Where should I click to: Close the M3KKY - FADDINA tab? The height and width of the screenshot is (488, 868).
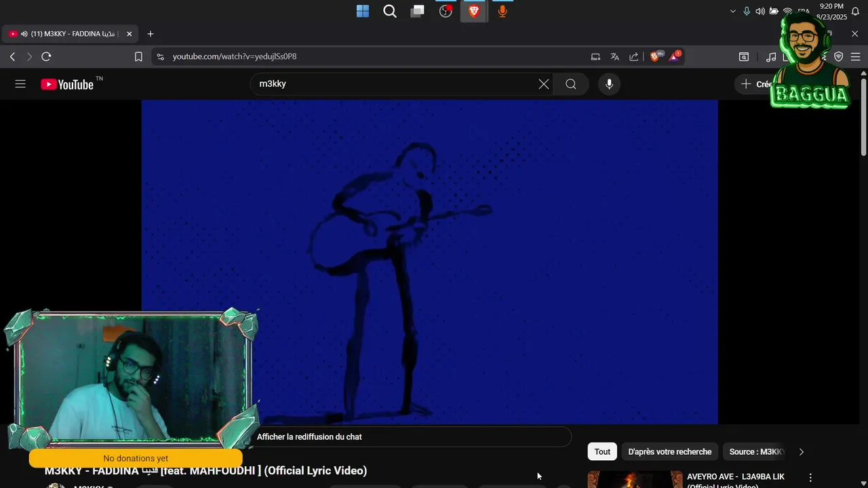(x=129, y=34)
